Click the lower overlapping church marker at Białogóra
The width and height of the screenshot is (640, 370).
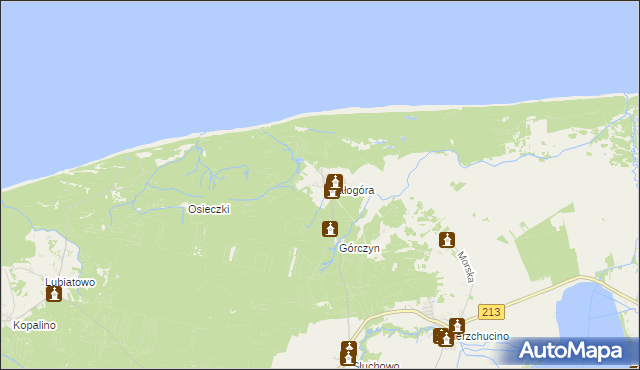tap(332, 191)
